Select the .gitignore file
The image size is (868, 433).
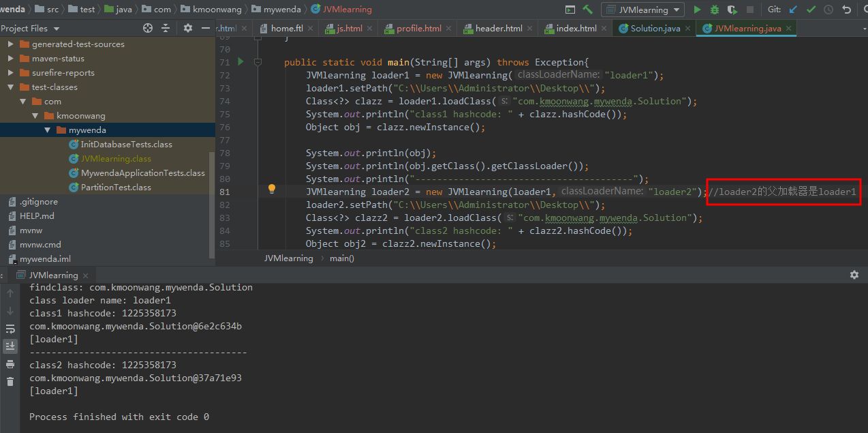coord(39,202)
